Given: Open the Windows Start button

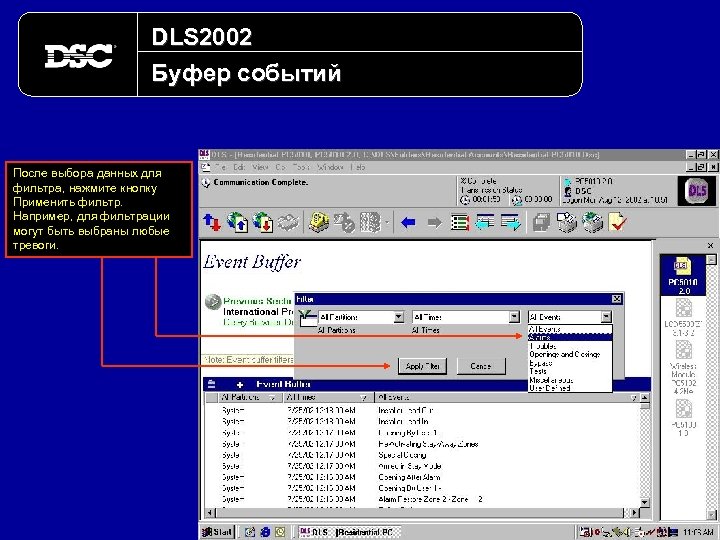Looking at the screenshot, I should pyautogui.click(x=218, y=532).
